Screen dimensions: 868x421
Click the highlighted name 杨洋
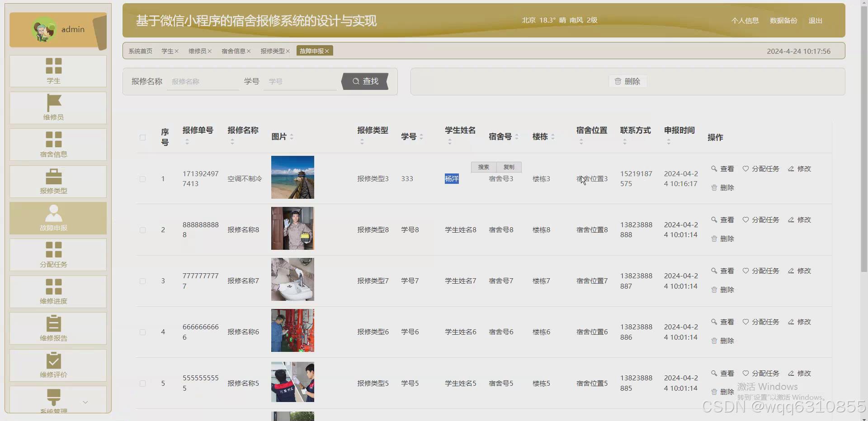coord(452,179)
